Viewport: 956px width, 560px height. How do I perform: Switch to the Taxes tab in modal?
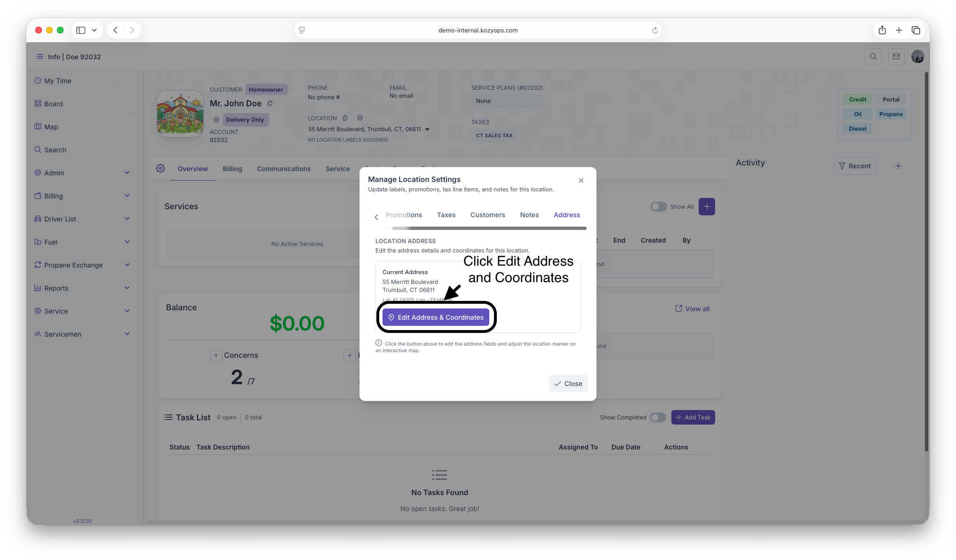pyautogui.click(x=446, y=215)
